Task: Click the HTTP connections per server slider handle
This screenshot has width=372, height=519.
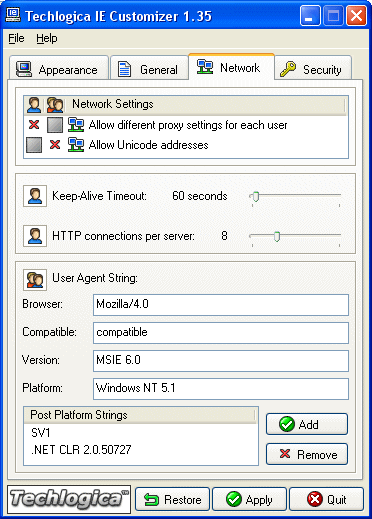Action: point(277,237)
